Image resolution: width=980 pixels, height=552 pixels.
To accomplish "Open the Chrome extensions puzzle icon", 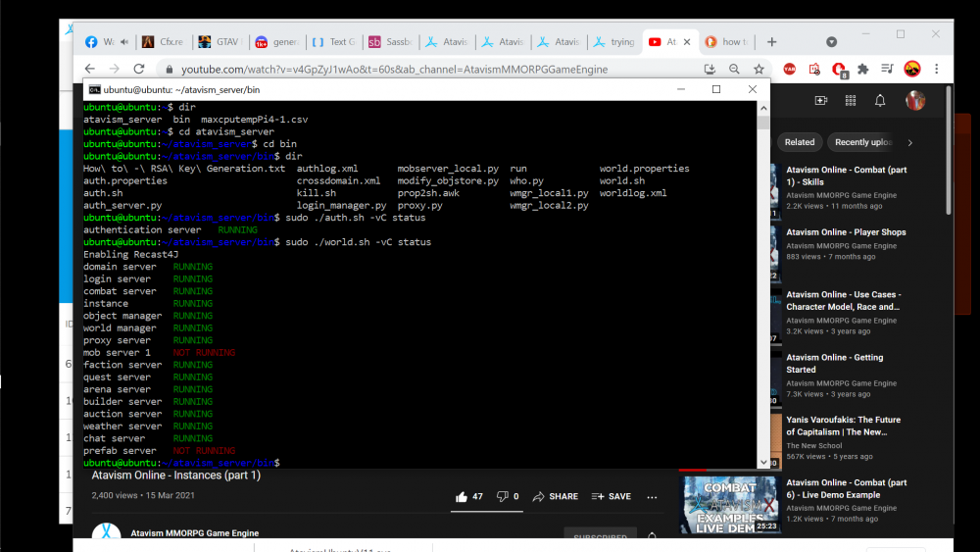I will pyautogui.click(x=862, y=70).
